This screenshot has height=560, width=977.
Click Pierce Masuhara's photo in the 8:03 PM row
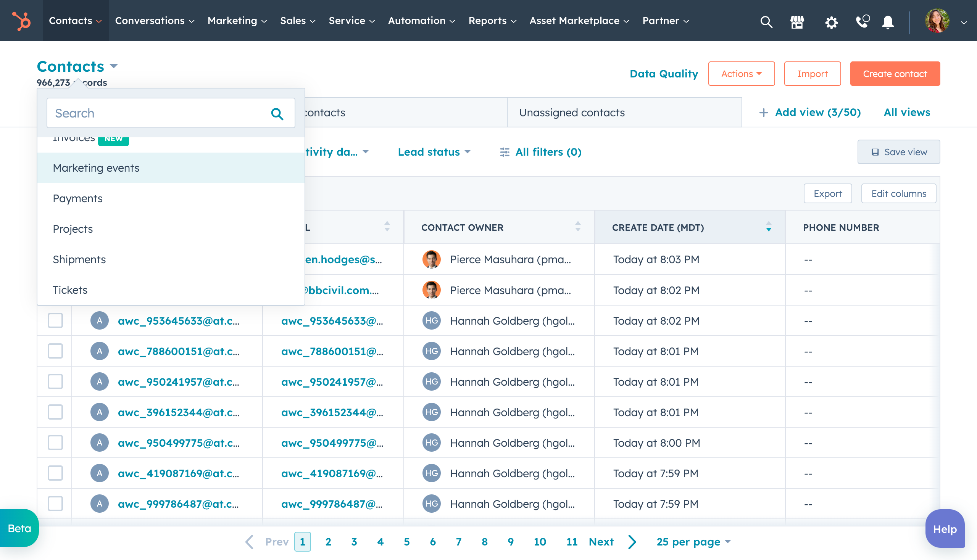431,259
